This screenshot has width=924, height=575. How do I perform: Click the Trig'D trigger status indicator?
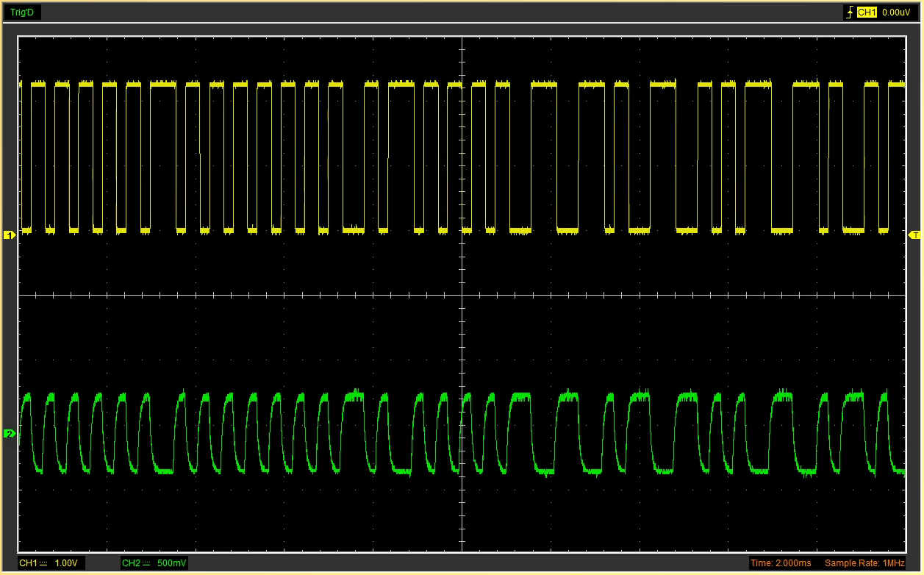point(22,12)
